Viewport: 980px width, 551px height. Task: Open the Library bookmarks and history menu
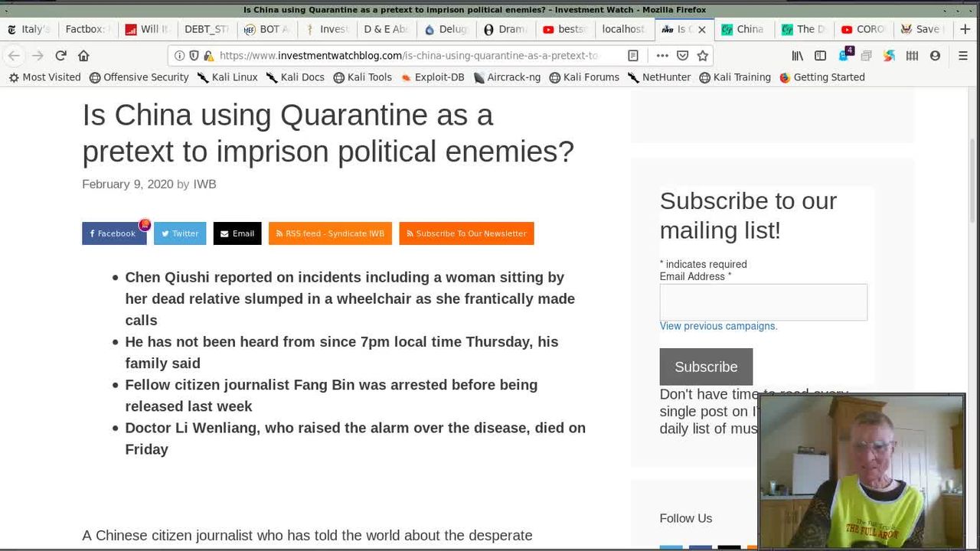798,55
